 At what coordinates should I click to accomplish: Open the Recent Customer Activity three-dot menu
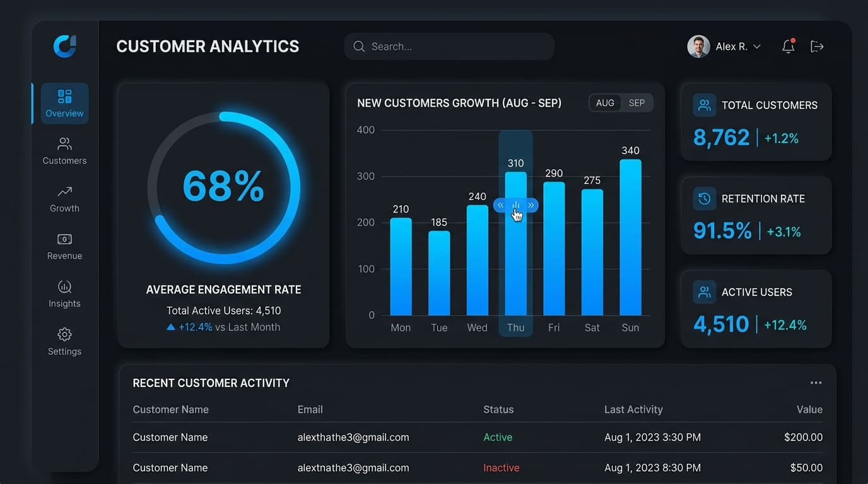(x=816, y=383)
